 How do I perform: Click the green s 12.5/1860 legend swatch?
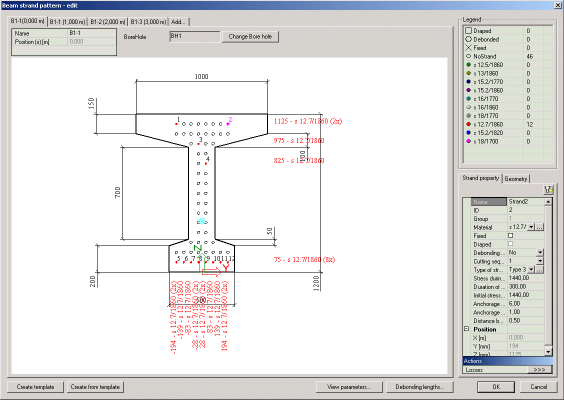(468, 65)
